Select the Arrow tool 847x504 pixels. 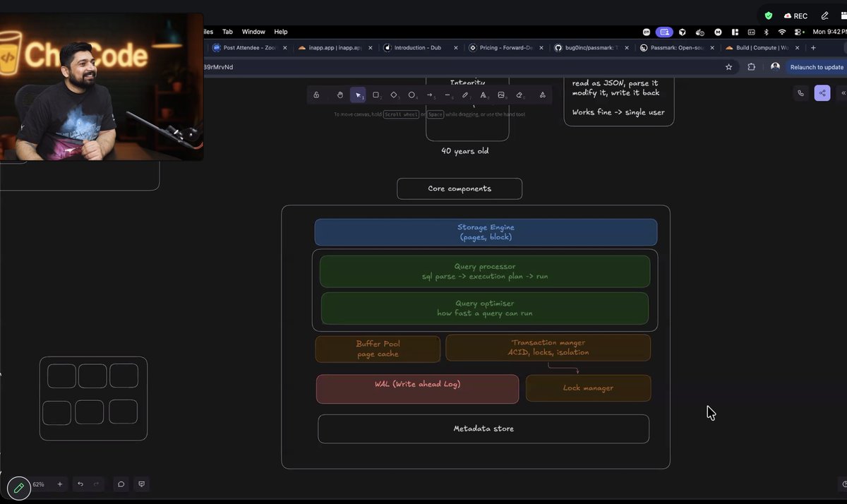pyautogui.click(x=430, y=95)
